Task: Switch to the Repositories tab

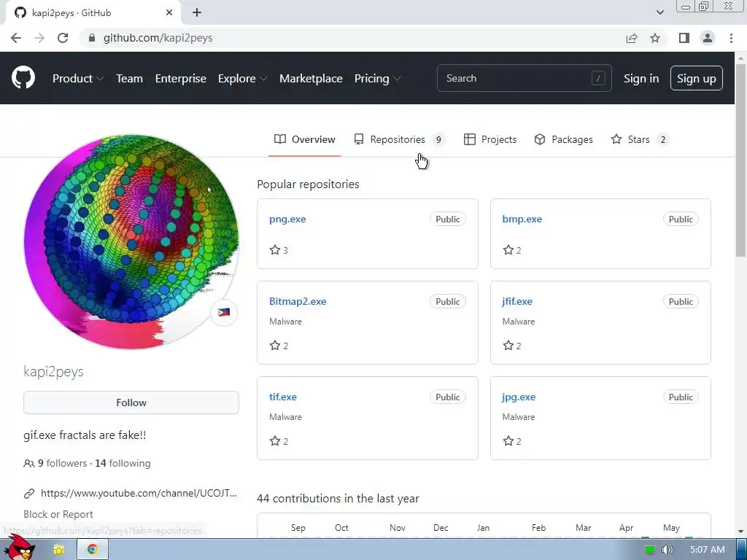Action: [x=399, y=139]
